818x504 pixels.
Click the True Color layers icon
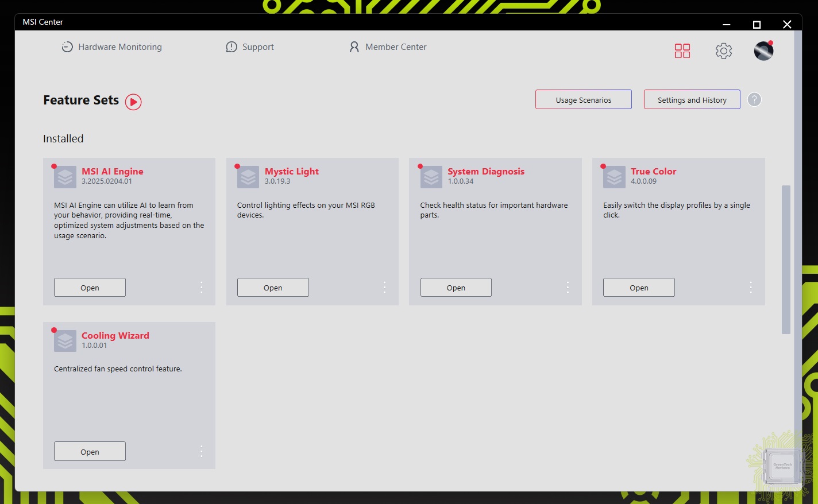point(614,177)
